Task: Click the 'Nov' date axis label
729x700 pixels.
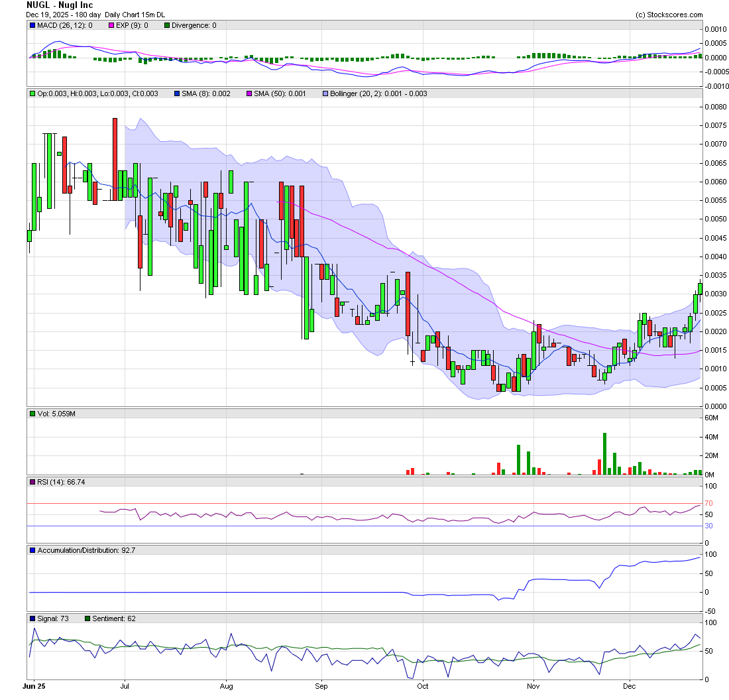Action: [x=533, y=687]
